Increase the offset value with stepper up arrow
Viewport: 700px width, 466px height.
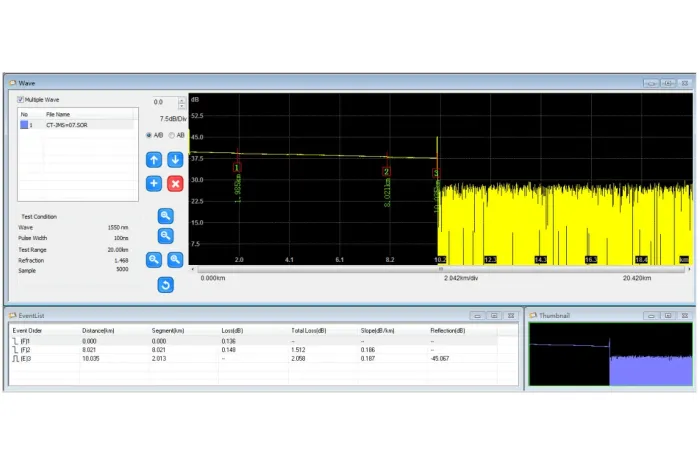(182, 100)
